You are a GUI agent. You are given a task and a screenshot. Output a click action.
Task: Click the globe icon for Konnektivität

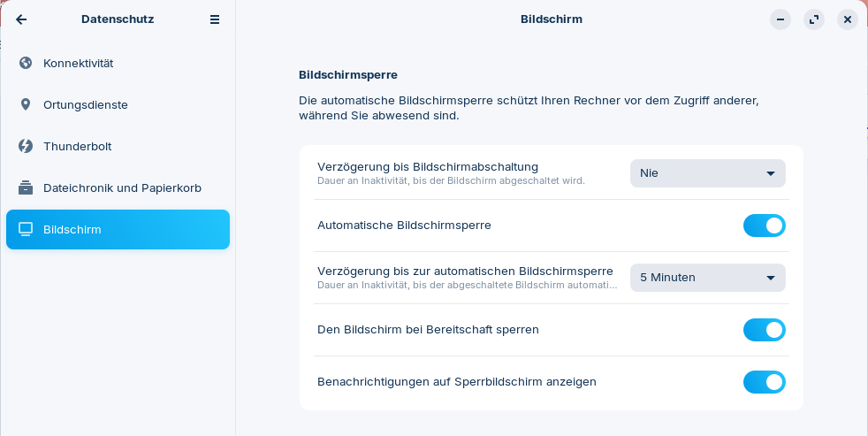(26, 63)
